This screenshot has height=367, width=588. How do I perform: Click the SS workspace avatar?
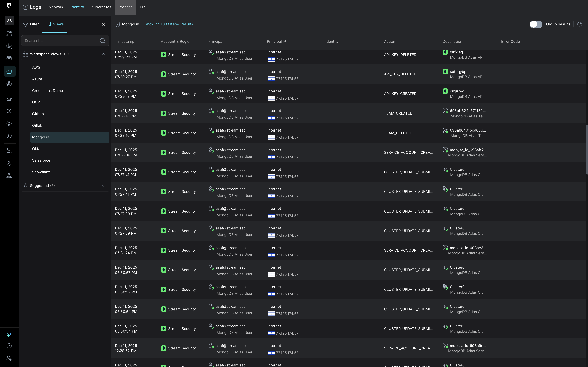pyautogui.click(x=10, y=21)
